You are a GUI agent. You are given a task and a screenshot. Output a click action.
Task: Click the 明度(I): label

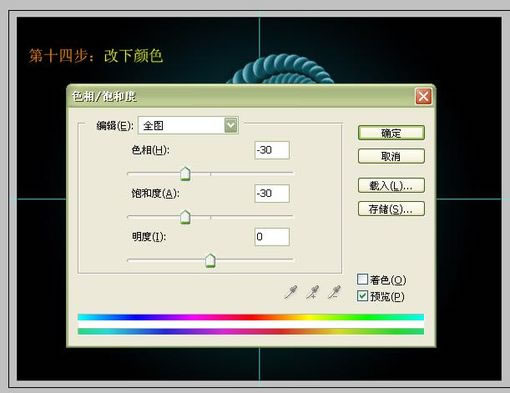click(149, 237)
